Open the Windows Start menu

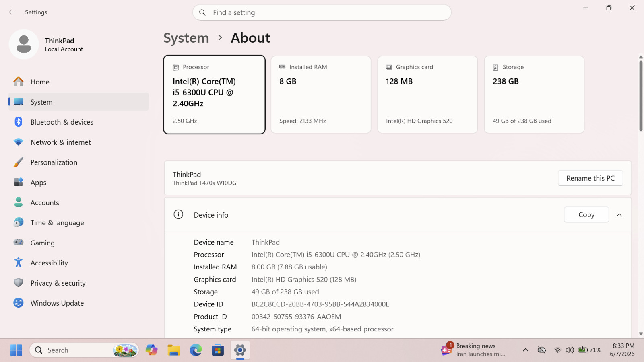(x=16, y=350)
